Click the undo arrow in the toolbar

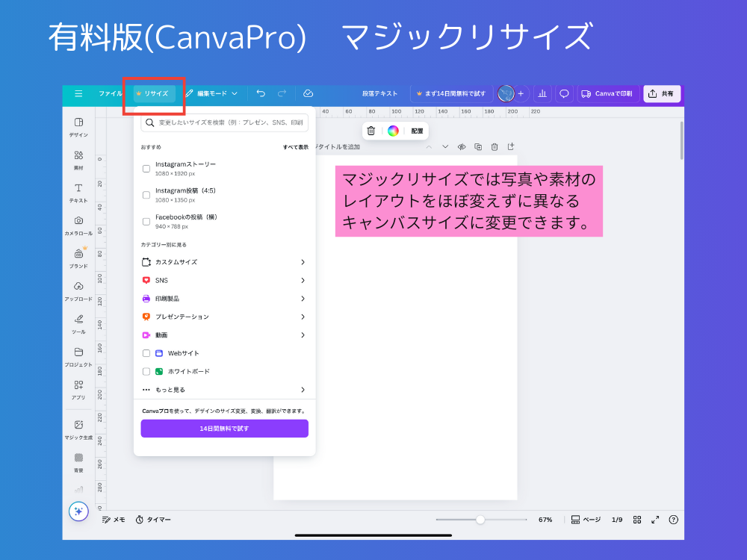tap(261, 93)
